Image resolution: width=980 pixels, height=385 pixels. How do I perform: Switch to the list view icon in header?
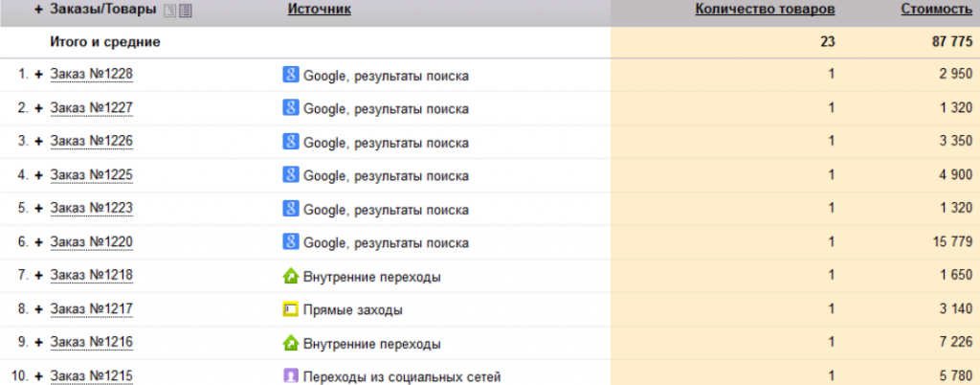coord(185,11)
